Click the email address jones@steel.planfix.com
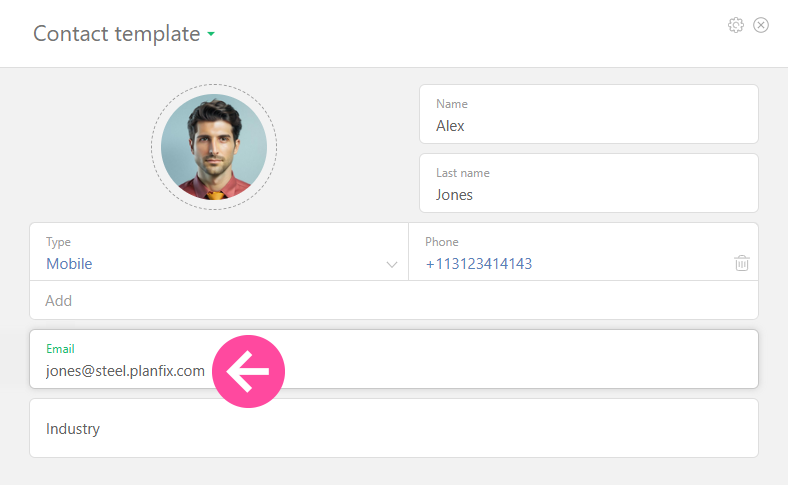Screen dimensions: 788x485 pos(125,370)
